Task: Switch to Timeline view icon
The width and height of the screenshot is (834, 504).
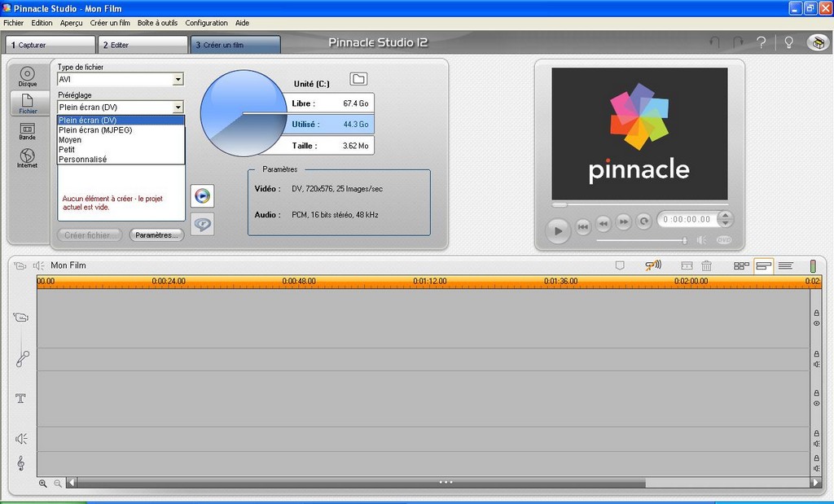Action: click(764, 265)
